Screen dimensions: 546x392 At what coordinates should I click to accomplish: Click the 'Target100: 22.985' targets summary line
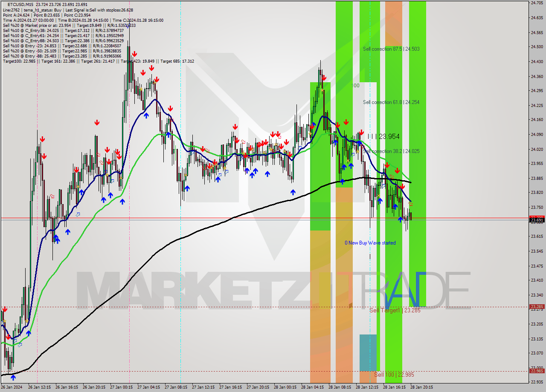click(98, 61)
